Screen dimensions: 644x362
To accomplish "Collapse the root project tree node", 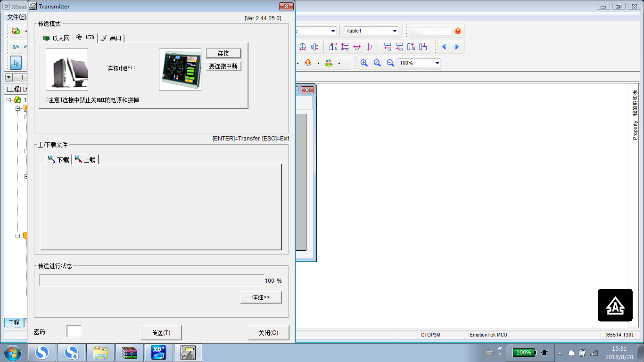I will 9,100.
